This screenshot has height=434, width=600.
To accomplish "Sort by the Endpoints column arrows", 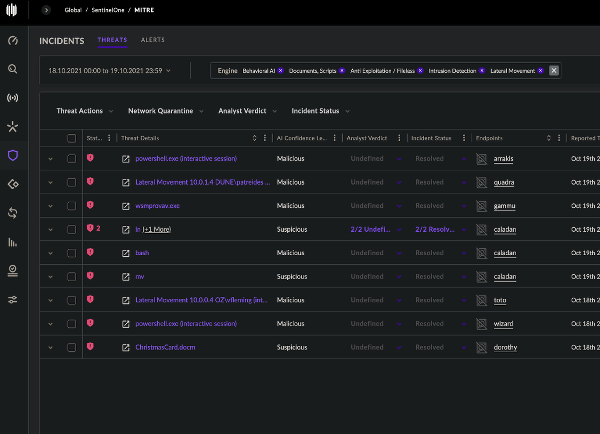I will (549, 138).
